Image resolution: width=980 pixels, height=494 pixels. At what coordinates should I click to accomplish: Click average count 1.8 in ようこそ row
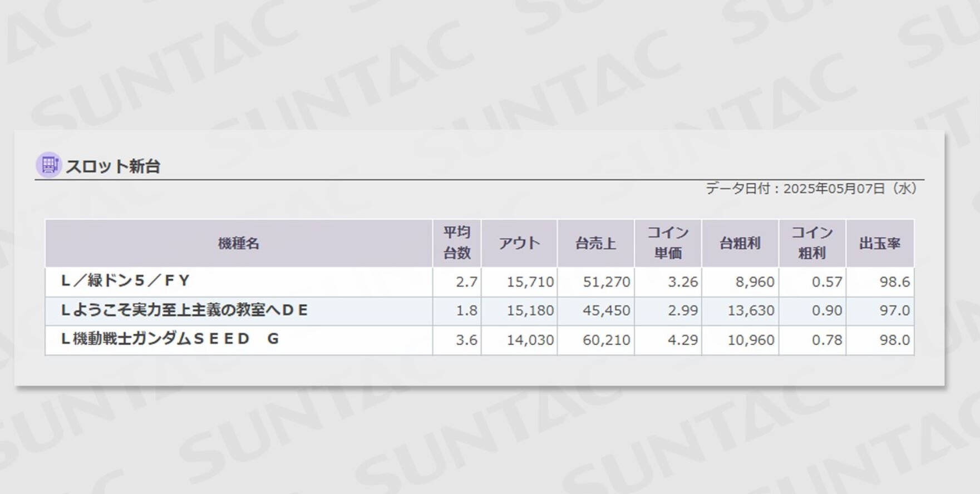click(466, 310)
